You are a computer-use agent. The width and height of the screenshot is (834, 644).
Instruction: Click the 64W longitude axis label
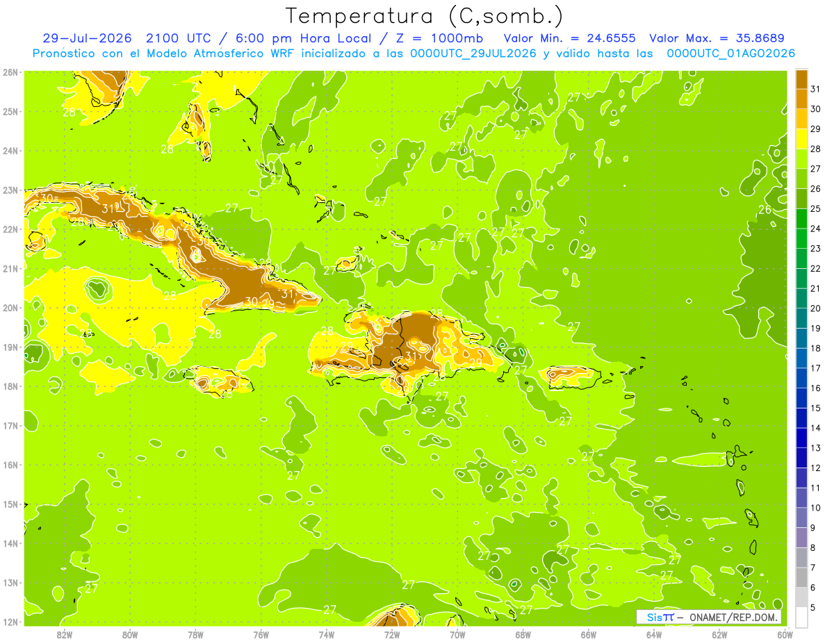(x=654, y=635)
